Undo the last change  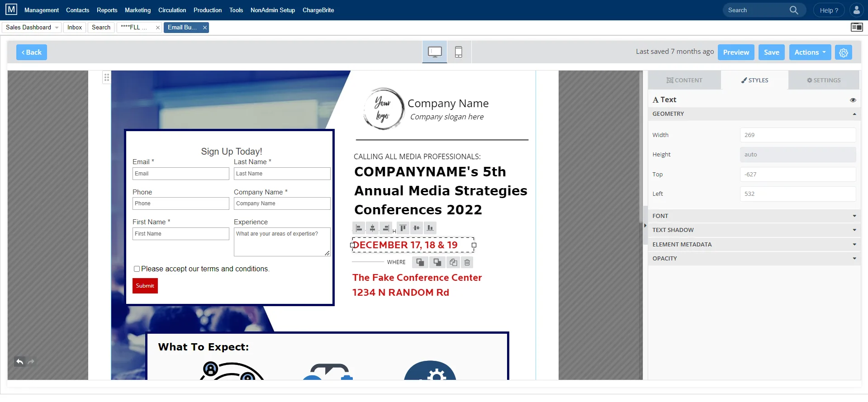click(x=19, y=361)
